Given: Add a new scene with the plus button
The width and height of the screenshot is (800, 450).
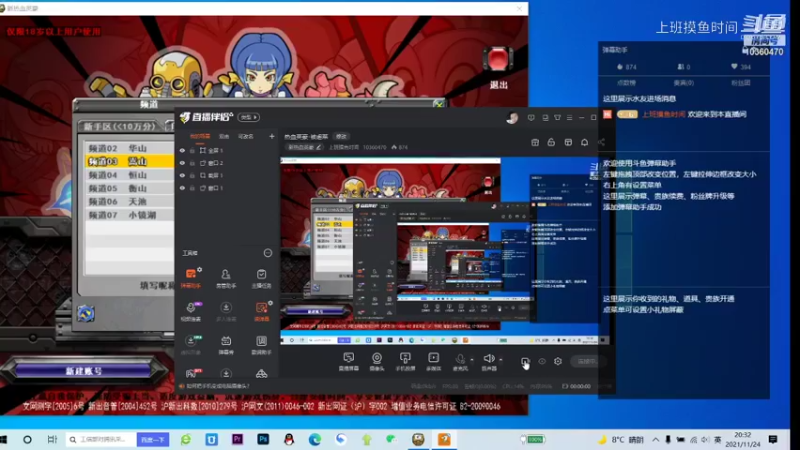Looking at the screenshot, I should [x=271, y=136].
